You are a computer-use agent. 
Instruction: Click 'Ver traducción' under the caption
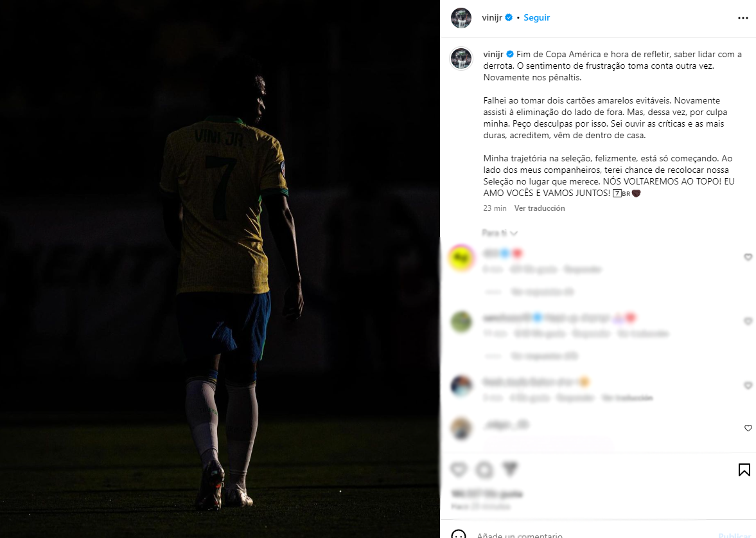coord(540,208)
